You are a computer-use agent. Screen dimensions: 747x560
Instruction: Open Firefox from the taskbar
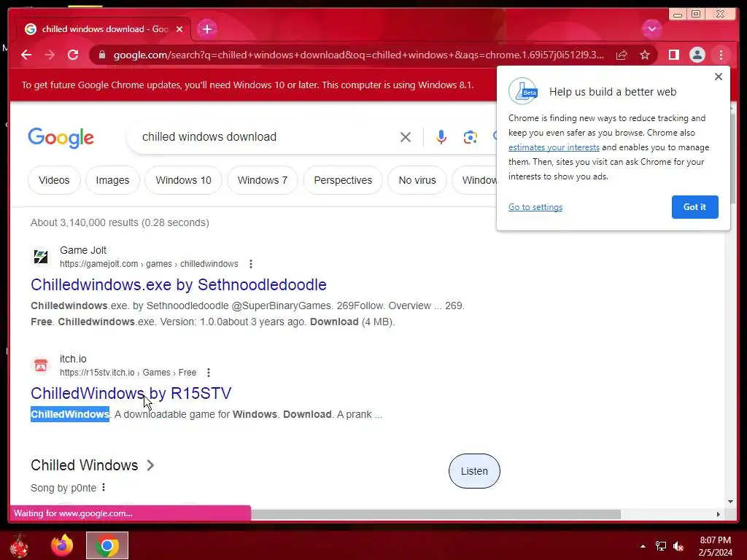pos(62,545)
